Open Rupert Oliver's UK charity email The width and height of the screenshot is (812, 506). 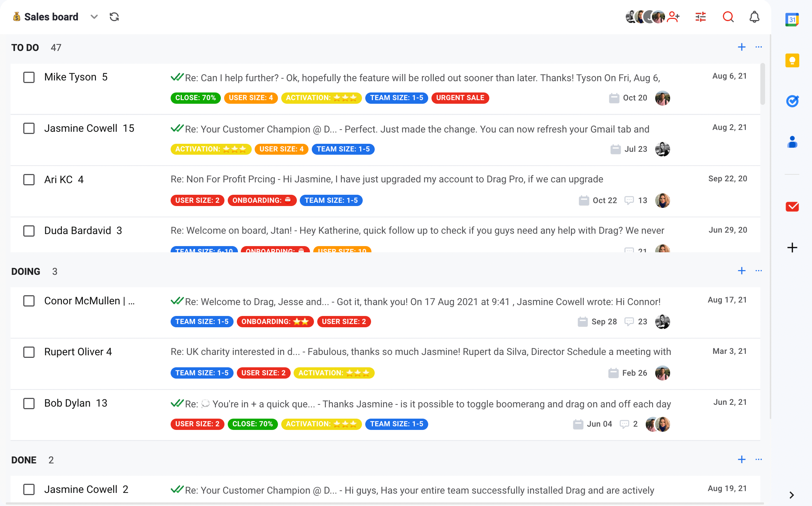pyautogui.click(x=421, y=352)
